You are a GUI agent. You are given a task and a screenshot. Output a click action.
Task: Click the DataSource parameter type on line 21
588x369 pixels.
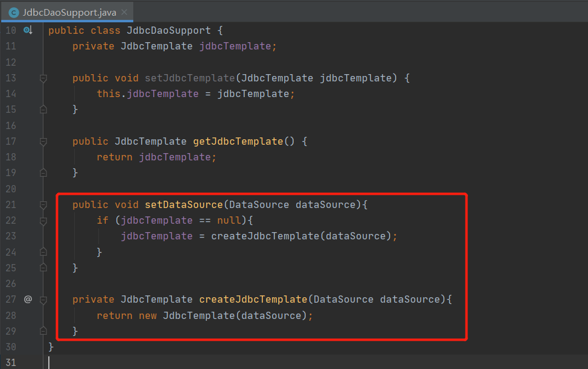(259, 205)
